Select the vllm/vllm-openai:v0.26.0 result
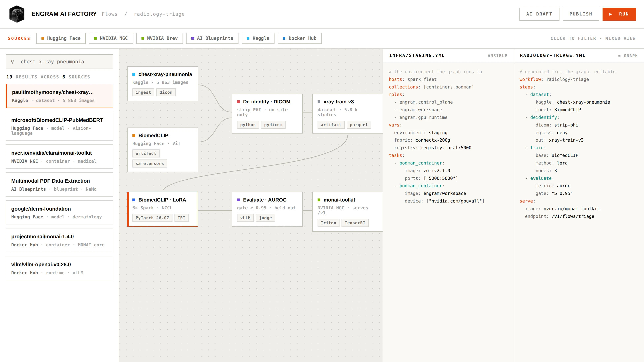This screenshot has width=644, height=362. (59, 268)
